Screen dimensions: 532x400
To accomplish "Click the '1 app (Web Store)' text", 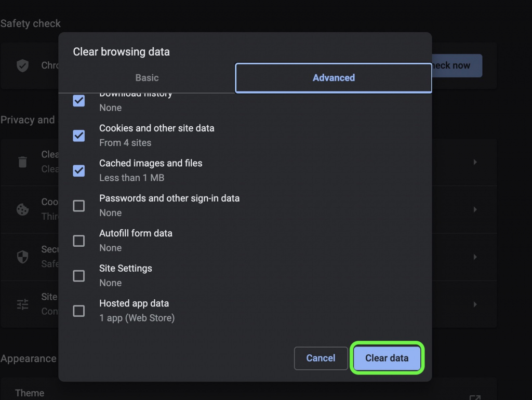I will [x=137, y=318].
